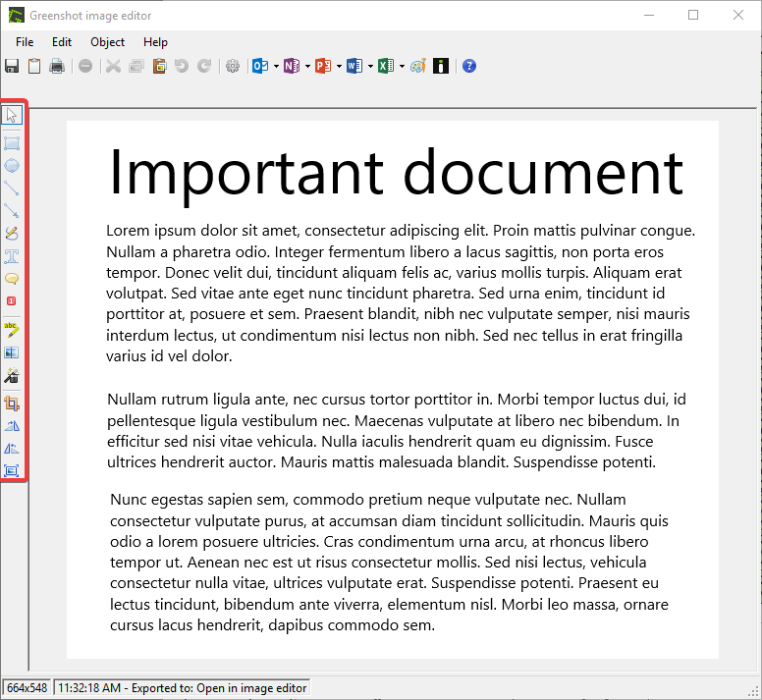The width and height of the screenshot is (762, 700).
Task: Expand the Outlook export dropdown arrow
Action: [x=277, y=67]
